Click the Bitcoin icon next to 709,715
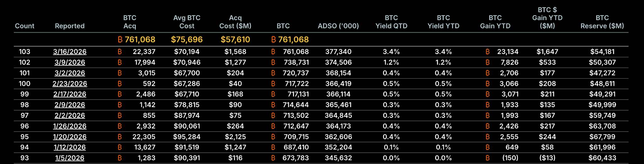This screenshot has height=164, width=644. pyautogui.click(x=273, y=137)
